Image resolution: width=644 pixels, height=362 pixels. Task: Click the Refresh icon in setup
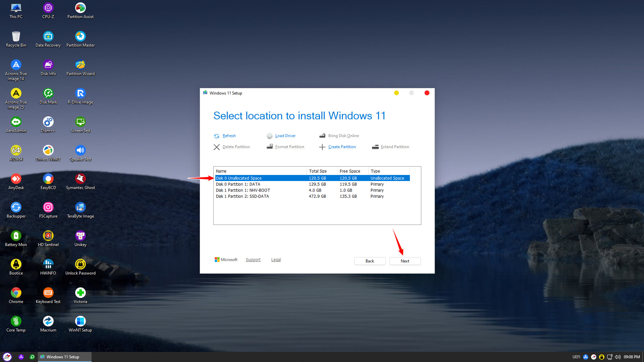pyautogui.click(x=217, y=136)
